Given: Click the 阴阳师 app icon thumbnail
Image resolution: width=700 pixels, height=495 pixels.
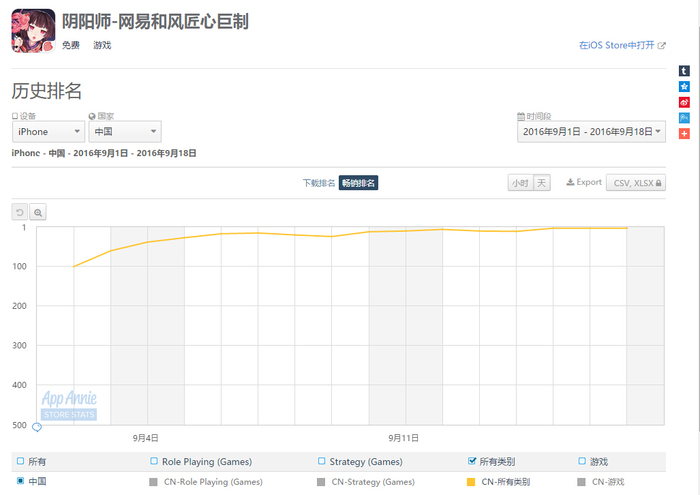Looking at the screenshot, I should 32,31.
